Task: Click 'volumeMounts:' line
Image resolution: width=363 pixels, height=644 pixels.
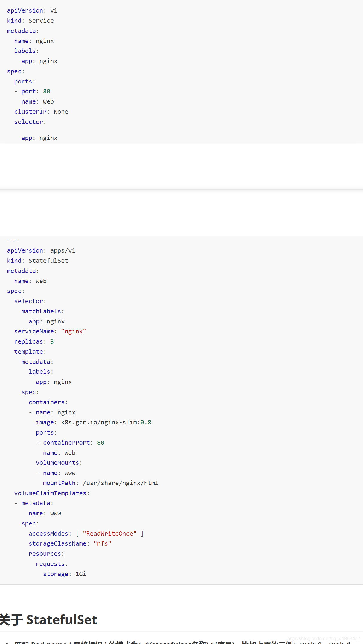Action: point(59,463)
